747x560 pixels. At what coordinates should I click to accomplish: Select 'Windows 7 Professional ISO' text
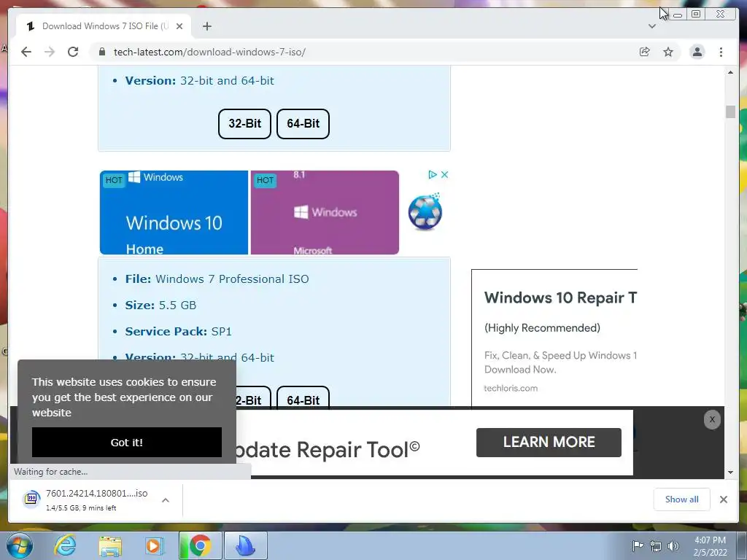pos(232,279)
